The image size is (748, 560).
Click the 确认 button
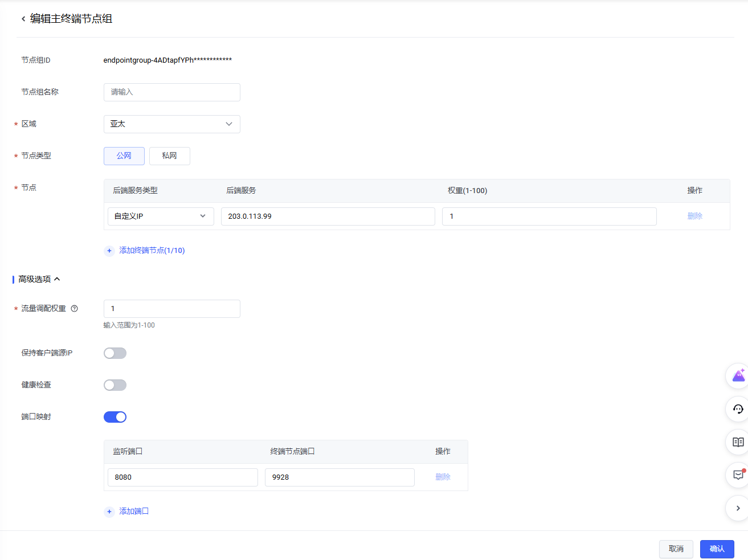[717, 549]
